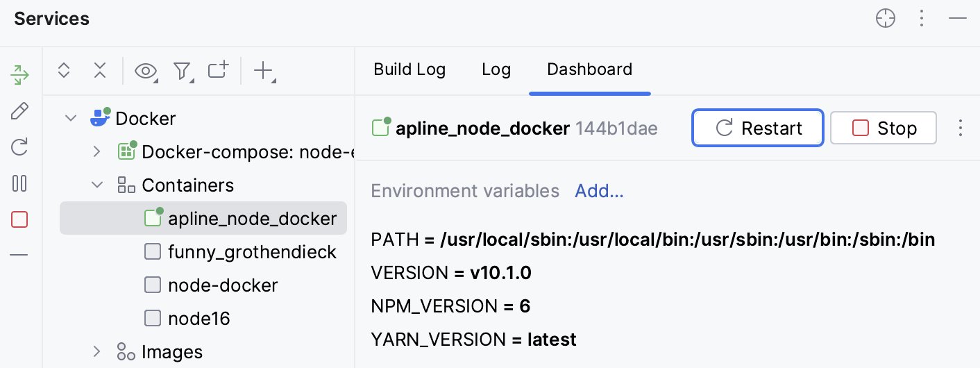Click the Redeploy circular arrow icon

pyautogui.click(x=20, y=147)
